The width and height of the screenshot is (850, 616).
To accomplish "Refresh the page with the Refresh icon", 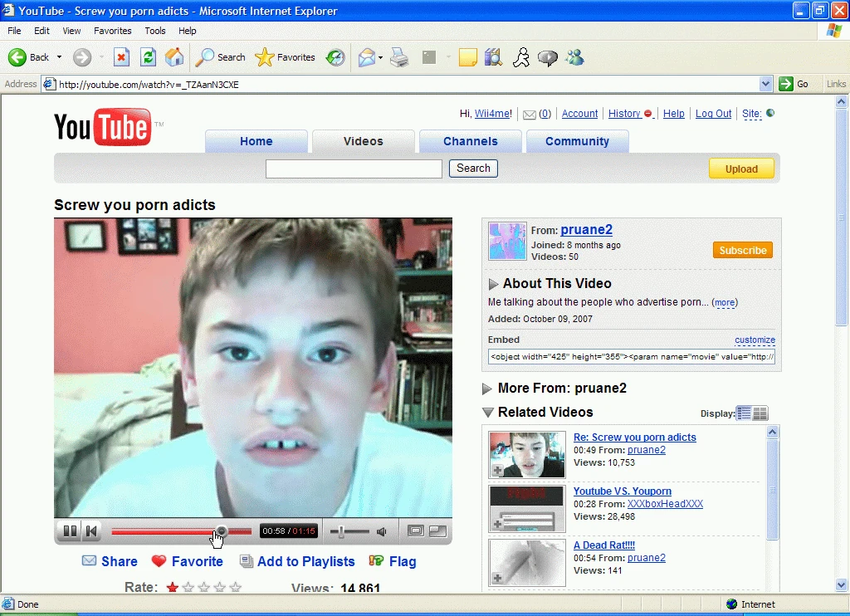I will 148,57.
